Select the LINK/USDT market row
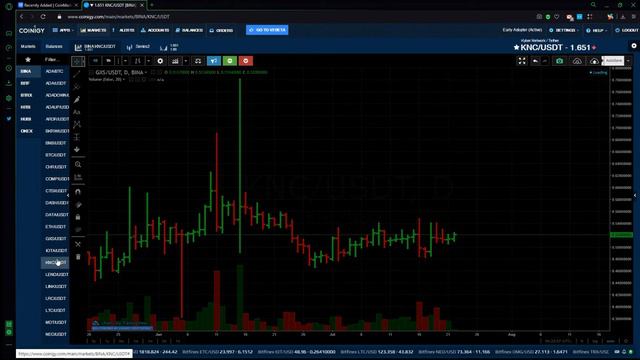This screenshot has width=640, height=360. 55,287
